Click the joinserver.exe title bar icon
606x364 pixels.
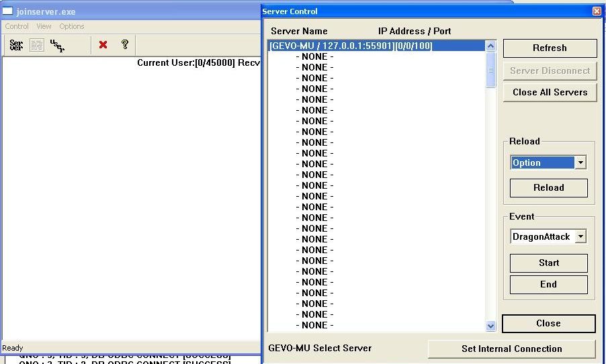pos(8,11)
